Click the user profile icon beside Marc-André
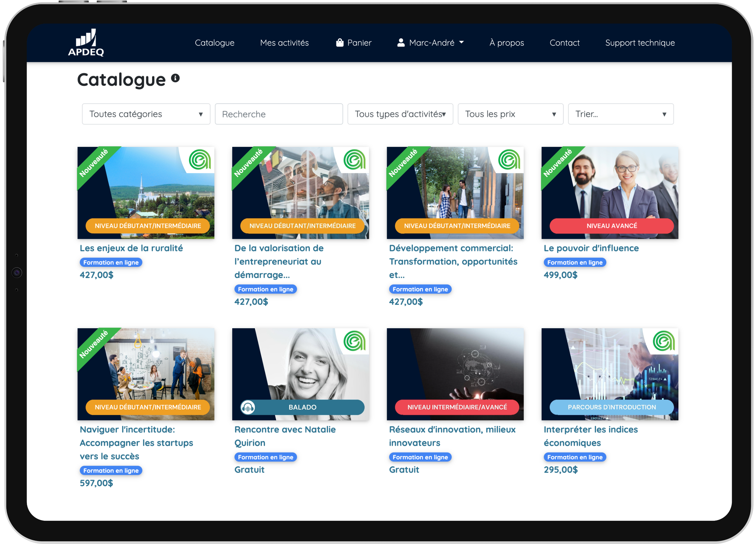Screen dimensions: 756x544 [x=401, y=43]
